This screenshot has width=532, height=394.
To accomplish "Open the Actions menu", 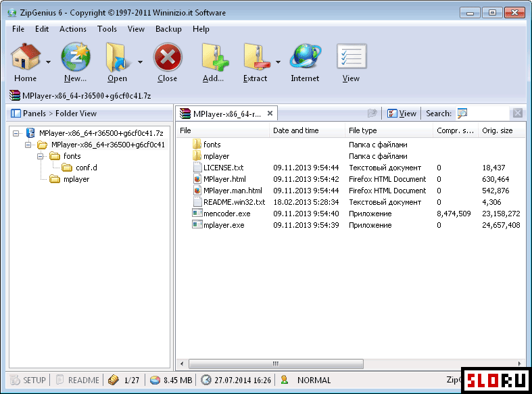I will (72, 29).
